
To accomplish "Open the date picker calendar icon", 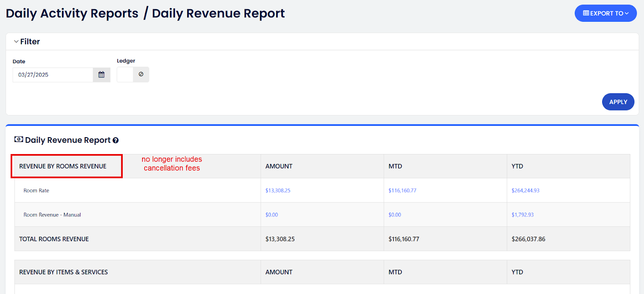I will tap(101, 75).
